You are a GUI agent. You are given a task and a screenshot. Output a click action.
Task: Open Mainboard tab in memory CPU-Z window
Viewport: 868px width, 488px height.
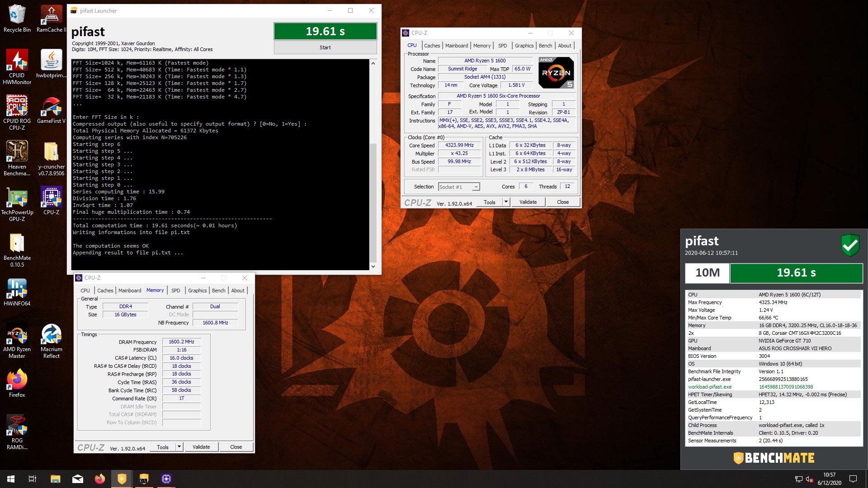(x=130, y=291)
